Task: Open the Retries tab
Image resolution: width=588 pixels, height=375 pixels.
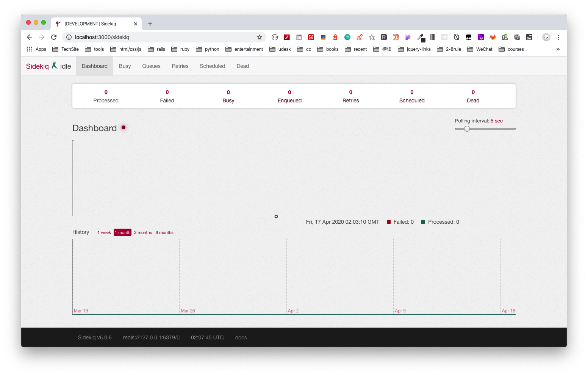Action: [180, 66]
